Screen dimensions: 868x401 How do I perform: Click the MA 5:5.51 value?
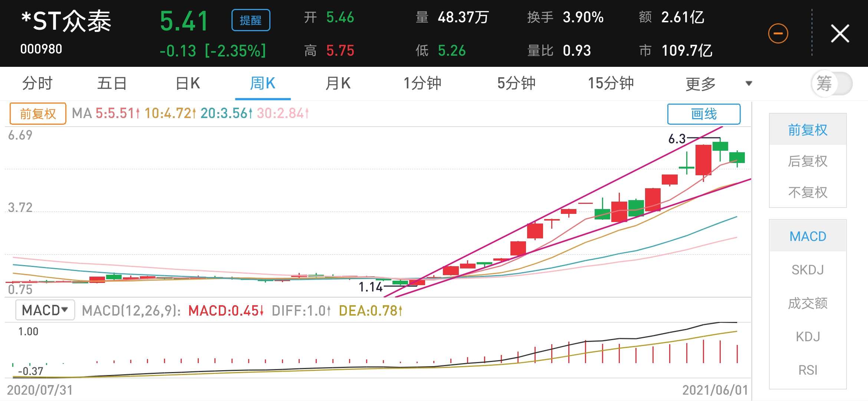[x=118, y=113]
